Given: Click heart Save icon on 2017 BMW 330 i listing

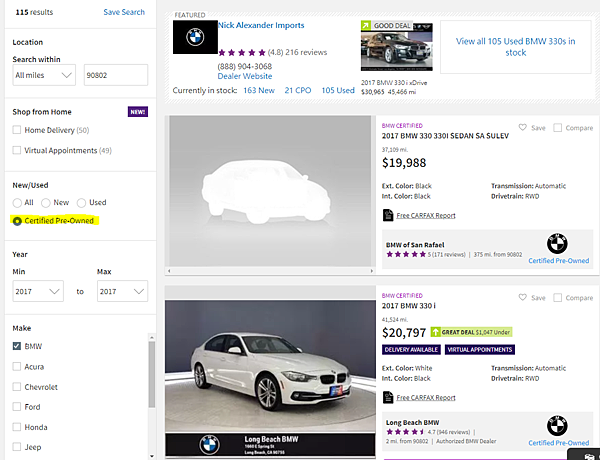Looking at the screenshot, I should tap(522, 297).
